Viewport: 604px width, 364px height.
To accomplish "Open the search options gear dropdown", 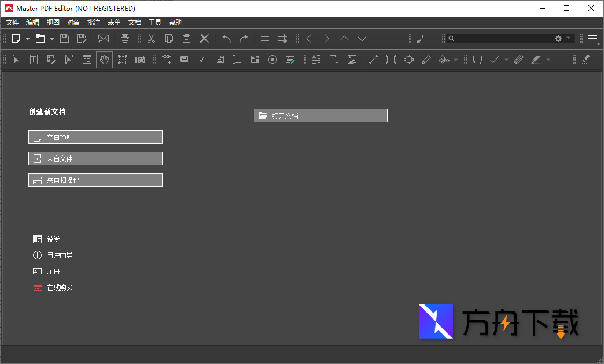I will (561, 39).
